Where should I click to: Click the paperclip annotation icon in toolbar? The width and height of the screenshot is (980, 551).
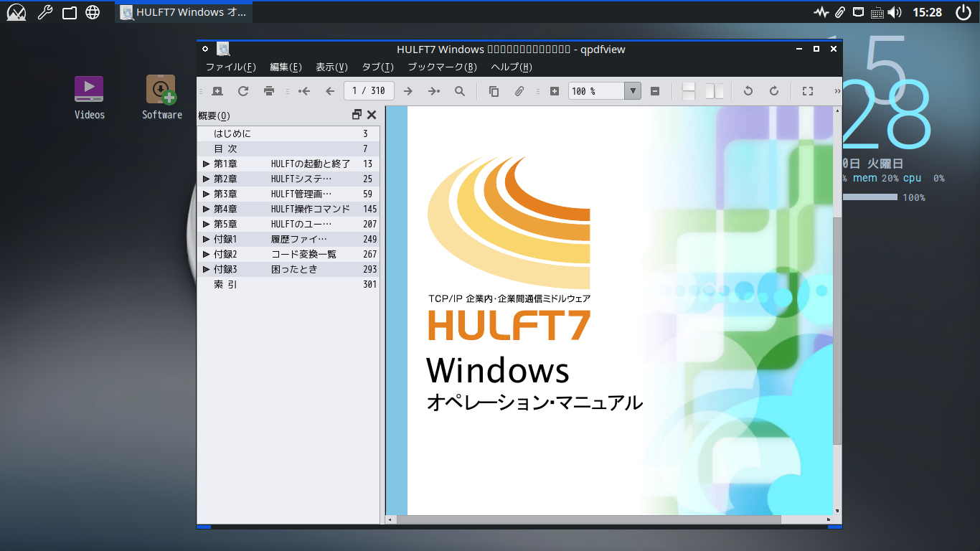(x=519, y=91)
